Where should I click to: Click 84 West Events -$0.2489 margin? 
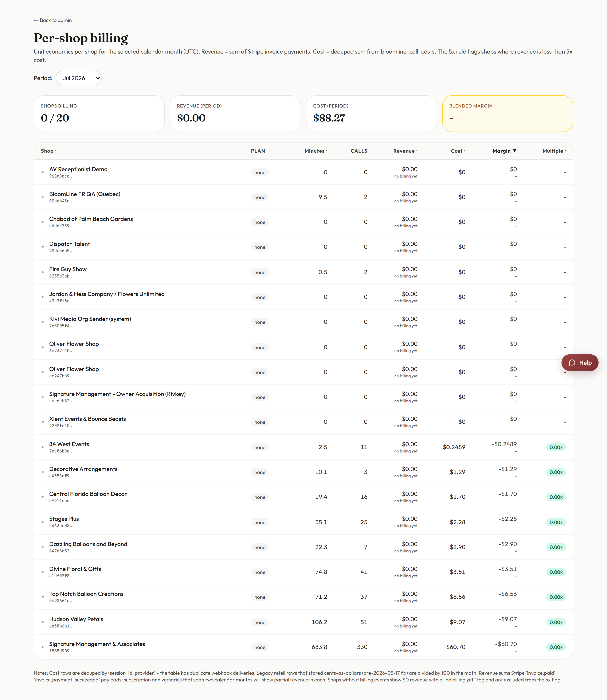coord(504,444)
